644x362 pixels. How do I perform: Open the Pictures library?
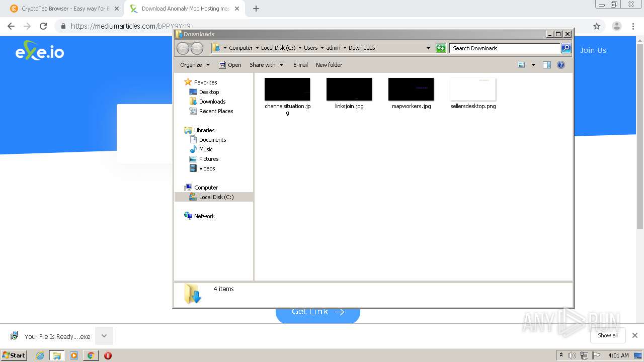click(204, 159)
